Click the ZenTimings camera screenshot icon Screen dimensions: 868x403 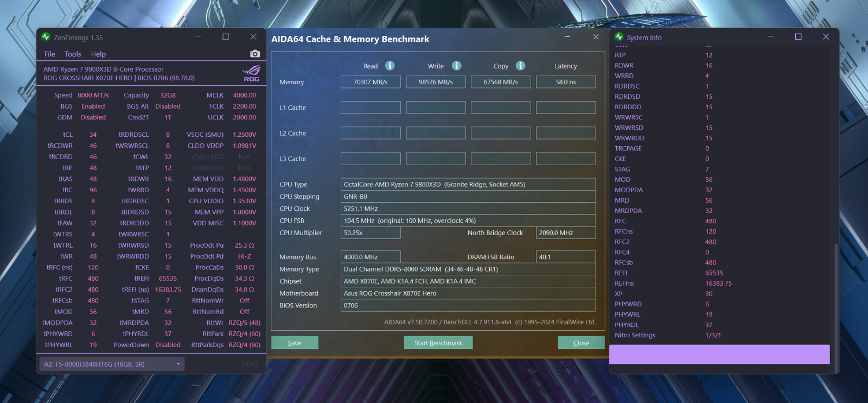[255, 54]
